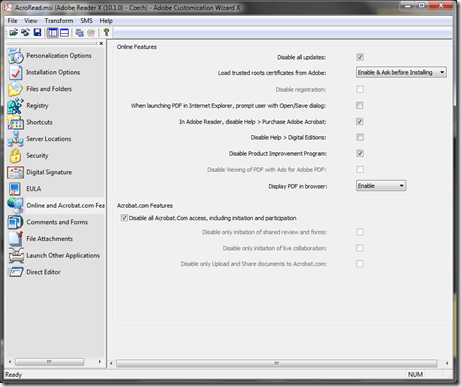Viewport: 461px width, 387px height.
Task: Open the Help menu
Action: pyautogui.click(x=106, y=21)
